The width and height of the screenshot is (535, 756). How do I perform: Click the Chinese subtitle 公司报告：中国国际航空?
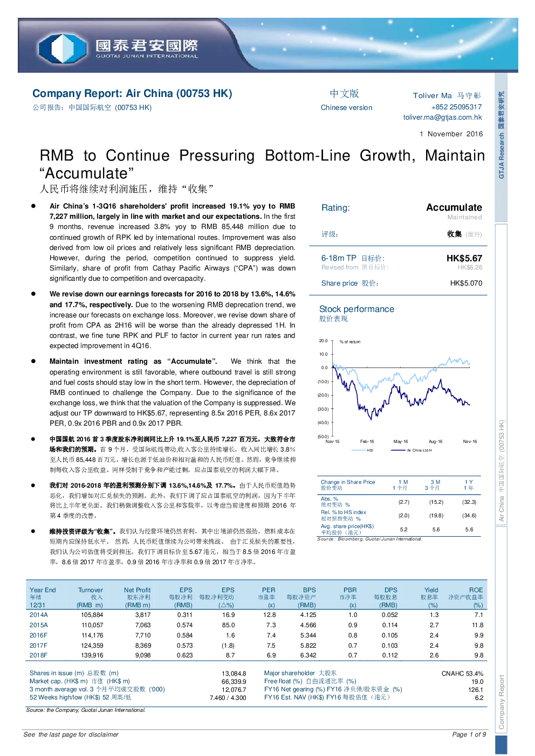click(x=92, y=108)
